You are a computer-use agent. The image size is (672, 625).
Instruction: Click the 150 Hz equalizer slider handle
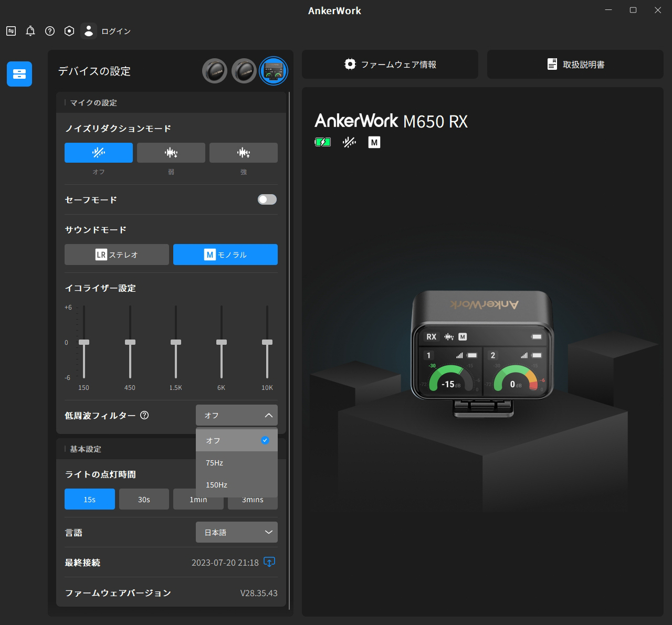(x=84, y=342)
